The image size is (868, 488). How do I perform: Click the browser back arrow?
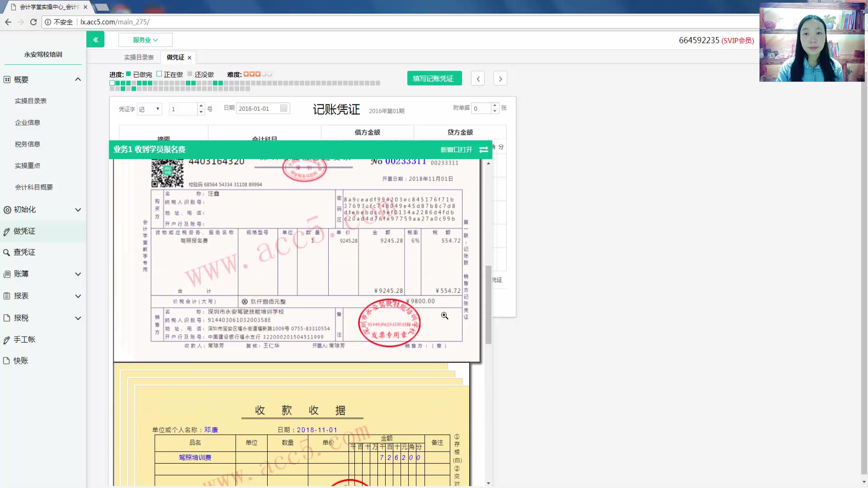click(8, 22)
